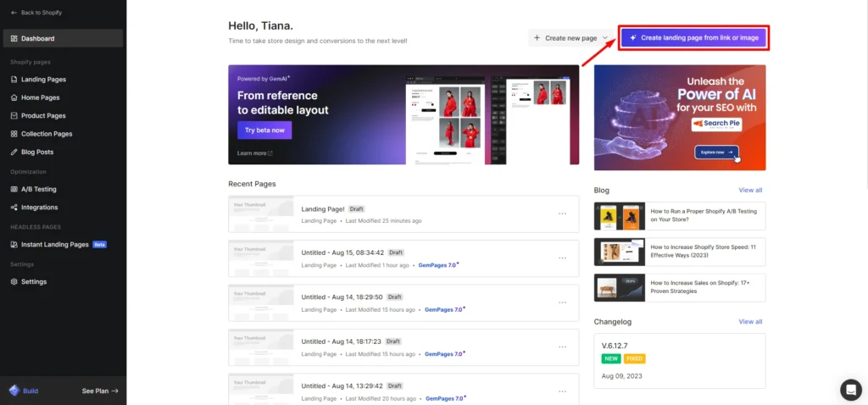The width and height of the screenshot is (868, 405).
Task: Click the Settings gear icon
Action: (x=14, y=281)
